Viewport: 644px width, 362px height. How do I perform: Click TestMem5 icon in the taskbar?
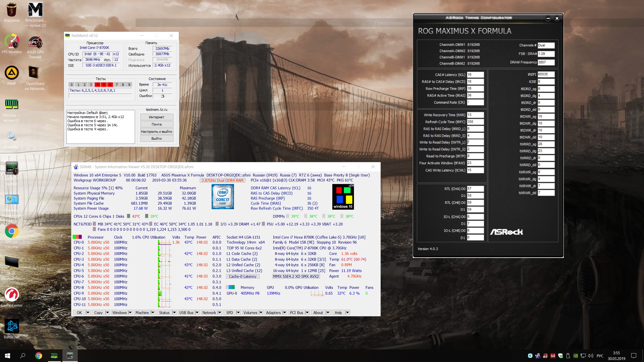point(54,355)
